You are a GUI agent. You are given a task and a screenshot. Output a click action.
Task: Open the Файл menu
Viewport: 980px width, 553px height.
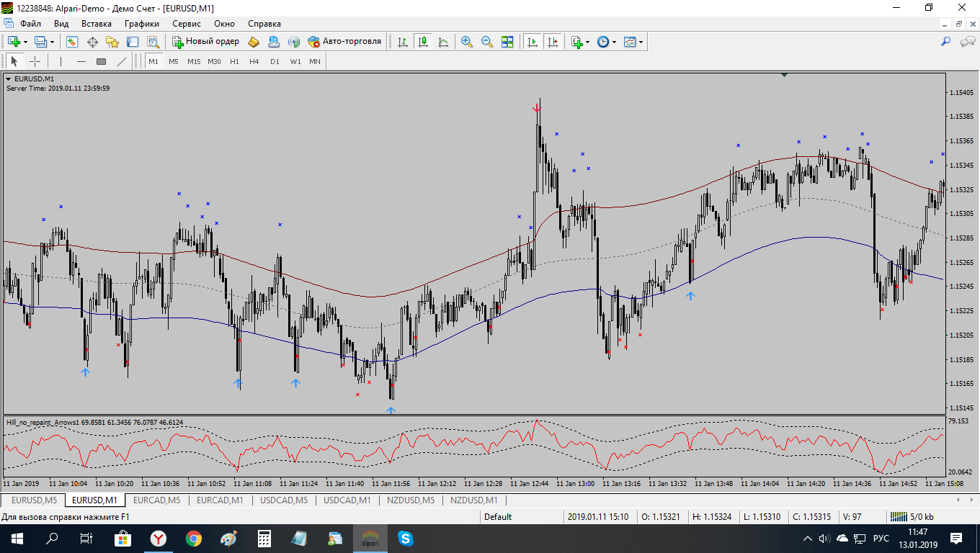click(30, 24)
